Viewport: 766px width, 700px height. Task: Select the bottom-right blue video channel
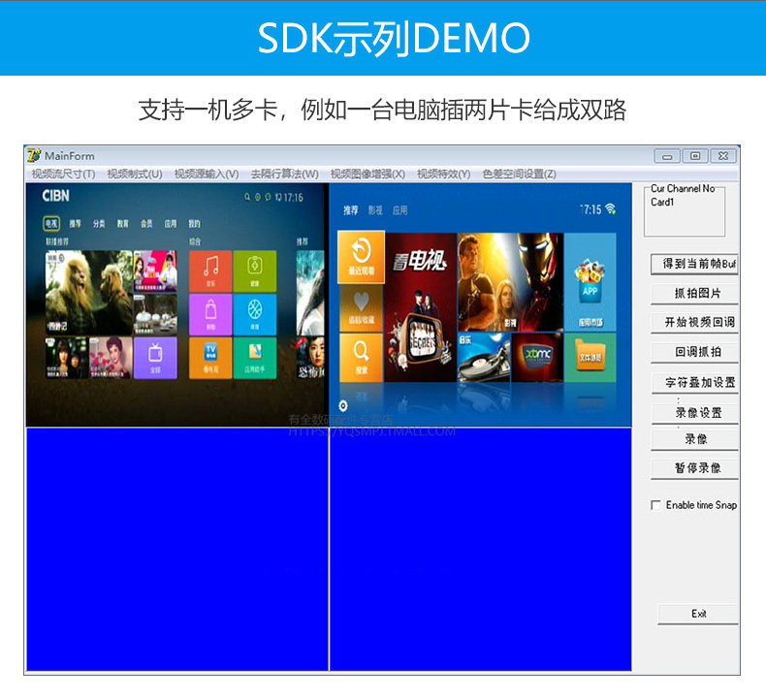(x=481, y=549)
